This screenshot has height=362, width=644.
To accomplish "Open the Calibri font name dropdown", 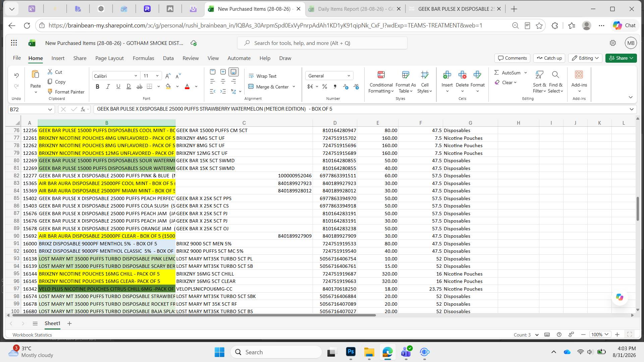I will [116, 76].
